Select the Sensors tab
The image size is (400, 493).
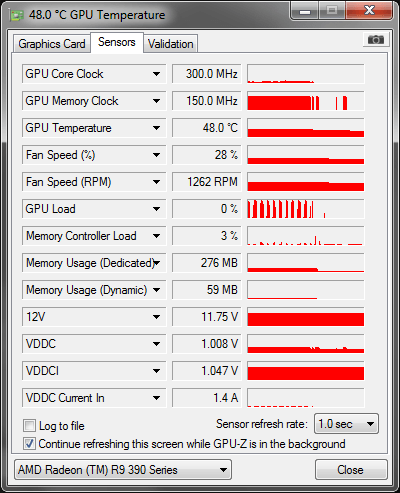point(117,42)
